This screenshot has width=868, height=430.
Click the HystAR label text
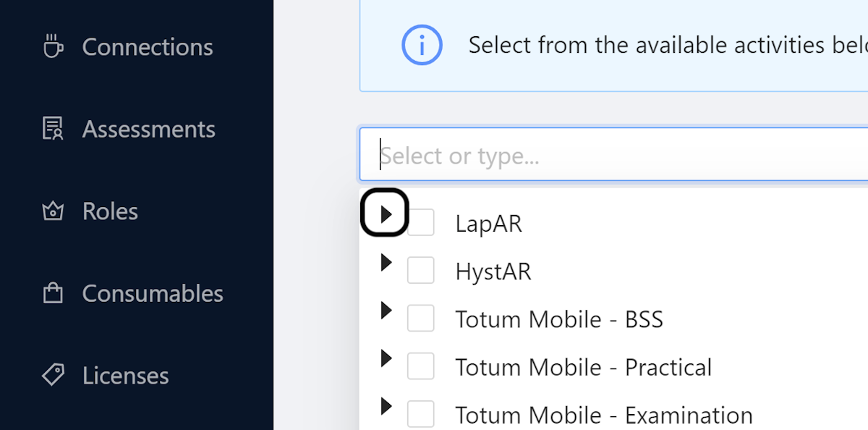493,271
